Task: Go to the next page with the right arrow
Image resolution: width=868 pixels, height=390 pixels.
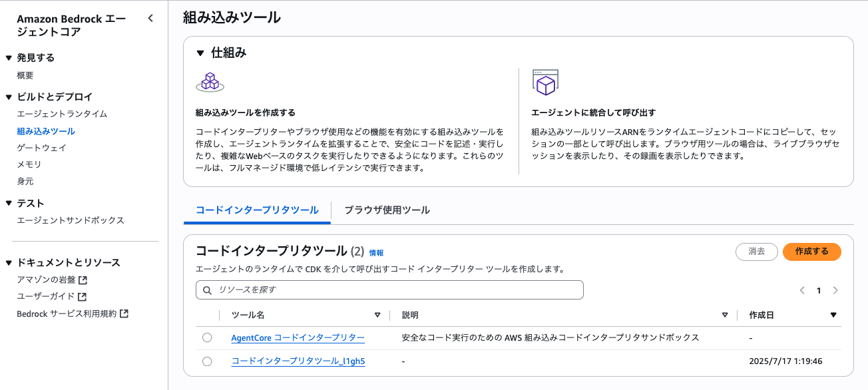Action: pos(835,290)
